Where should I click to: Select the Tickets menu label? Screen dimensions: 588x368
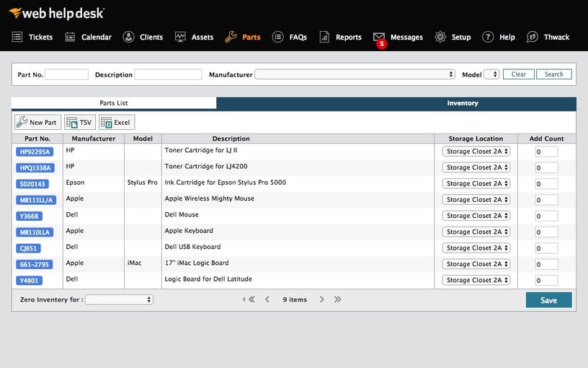[40, 38]
